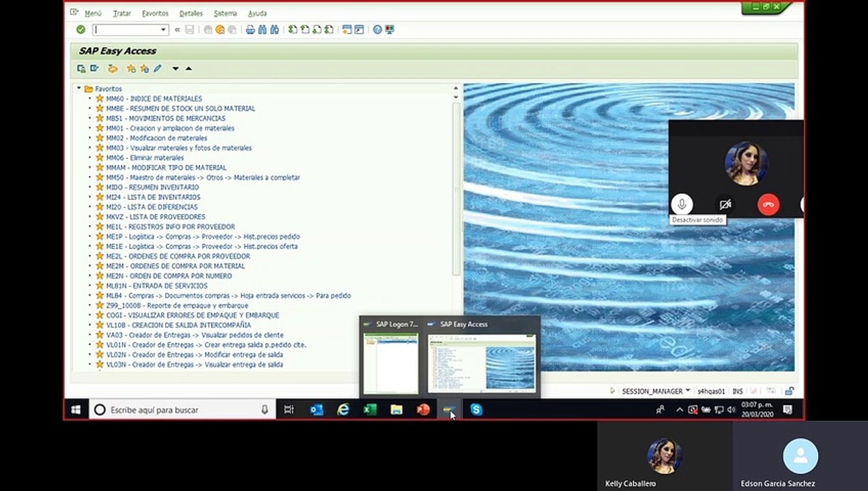
Task: Open the Detalles menu
Action: (191, 13)
